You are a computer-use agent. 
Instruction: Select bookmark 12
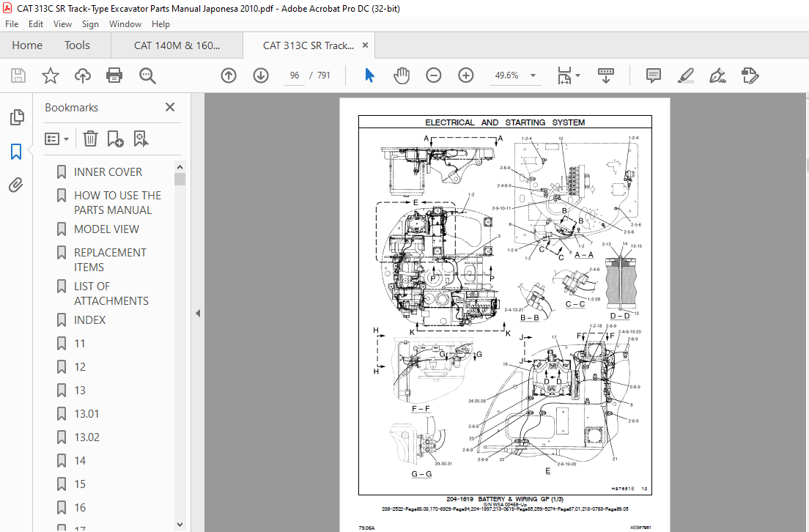click(79, 367)
